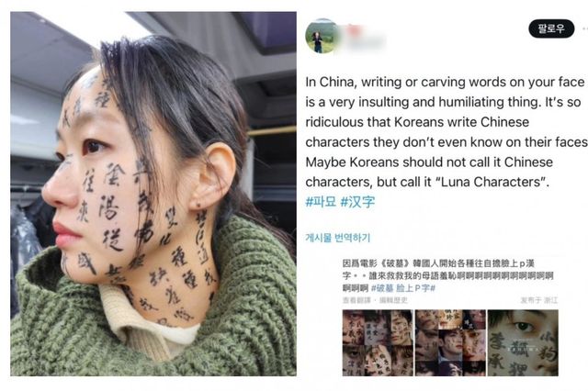This screenshot has width=588, height=391.
Task: Open the large photo of woman with face writing
Action: point(153,194)
